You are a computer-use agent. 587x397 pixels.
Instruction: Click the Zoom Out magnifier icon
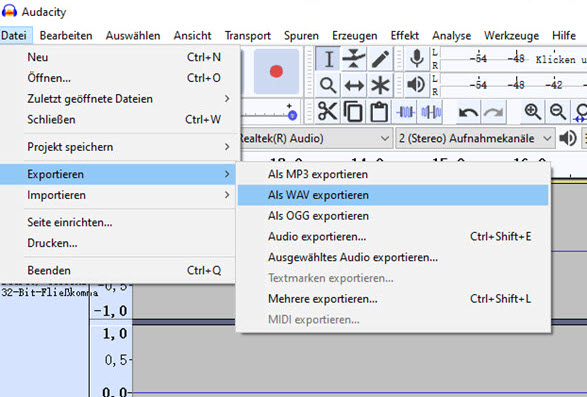click(558, 112)
